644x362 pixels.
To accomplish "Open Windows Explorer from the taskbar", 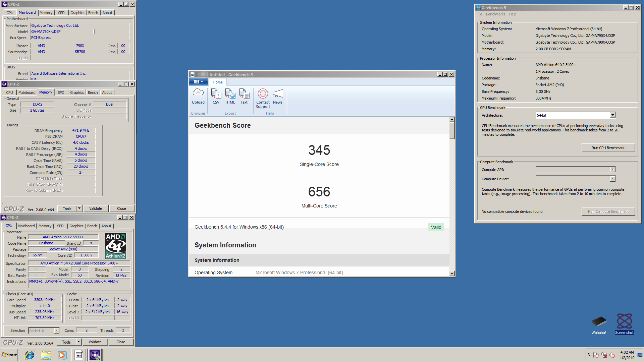I will point(46,355).
